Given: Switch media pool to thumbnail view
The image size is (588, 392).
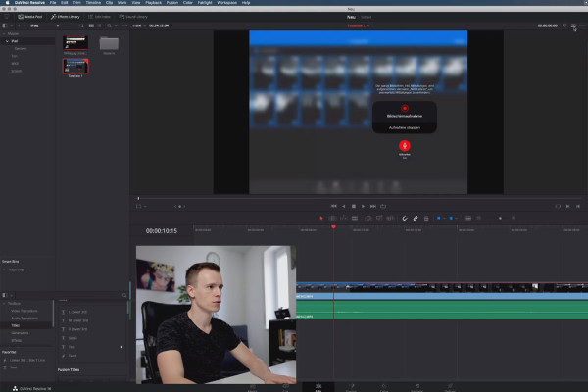Looking at the screenshot, I should (91, 25).
